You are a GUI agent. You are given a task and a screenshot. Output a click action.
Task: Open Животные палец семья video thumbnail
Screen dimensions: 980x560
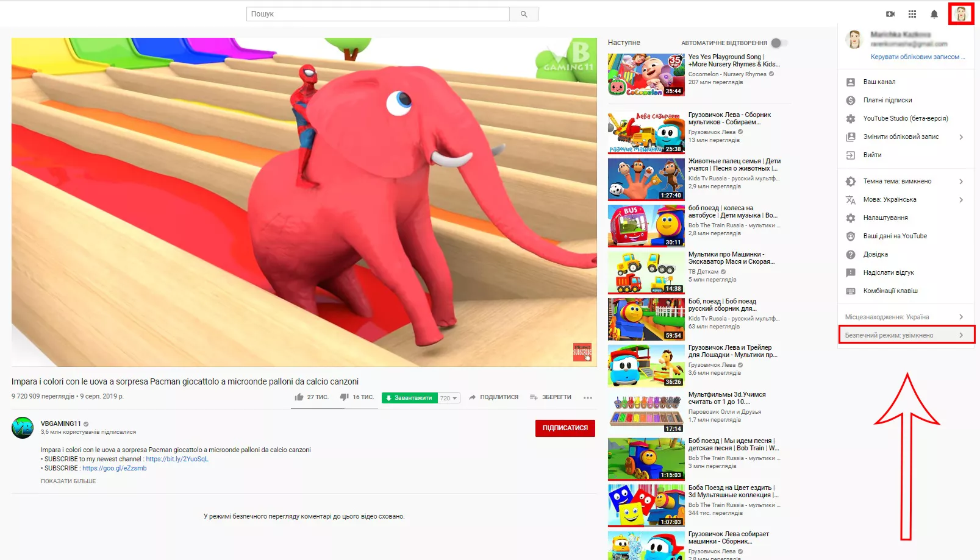pos(646,179)
